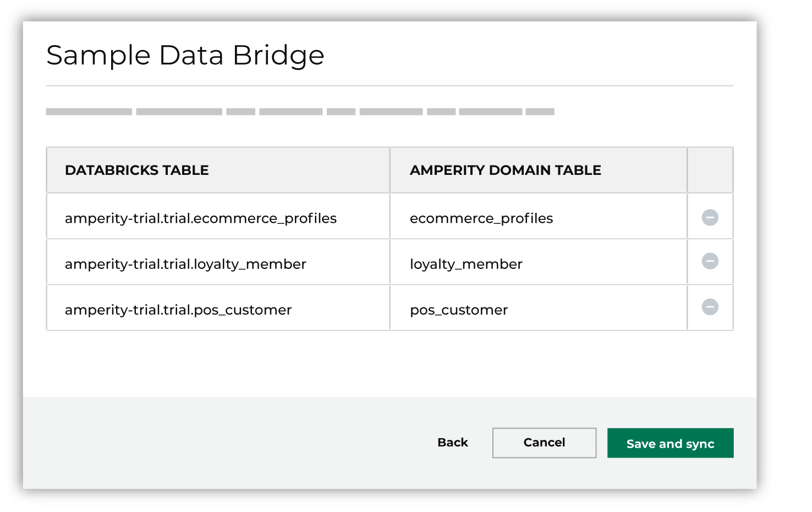
Task: Click amperity-trial.trial.loyalty_member table name
Action: (185, 264)
